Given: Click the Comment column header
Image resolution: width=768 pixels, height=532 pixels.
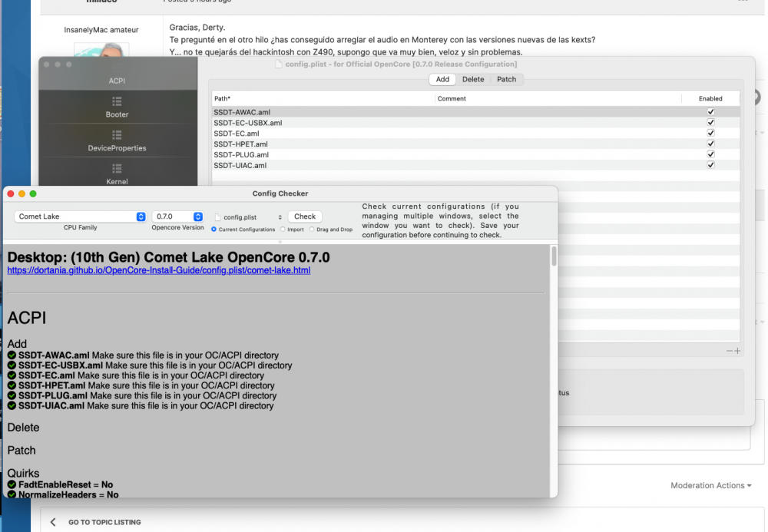Looking at the screenshot, I should (558, 98).
